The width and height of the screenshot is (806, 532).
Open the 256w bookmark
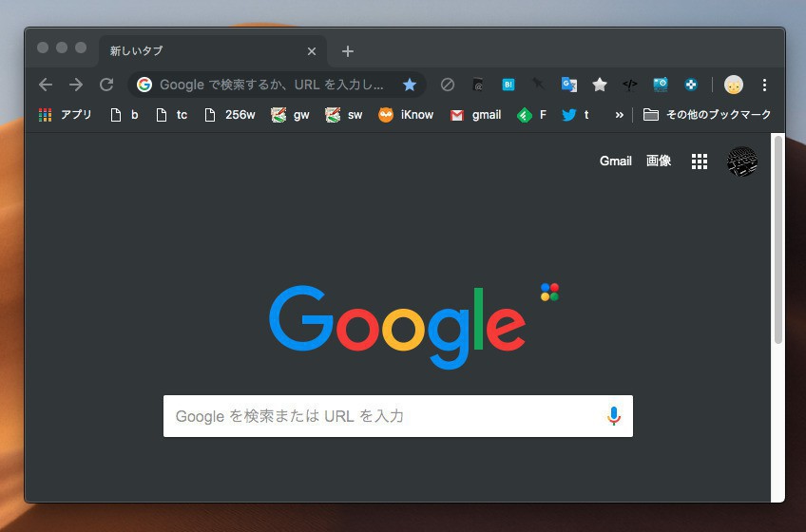(229, 115)
